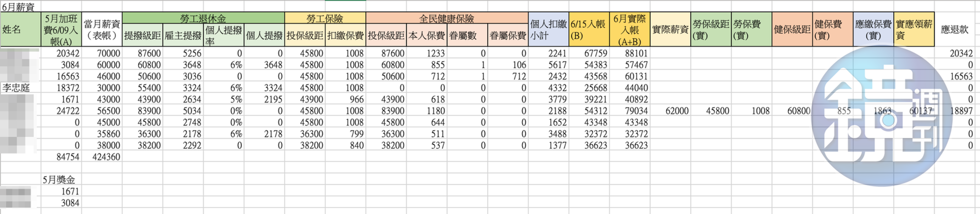980x214 pixels.
Task: Click the labor premium cell 799
Action: coord(345,134)
